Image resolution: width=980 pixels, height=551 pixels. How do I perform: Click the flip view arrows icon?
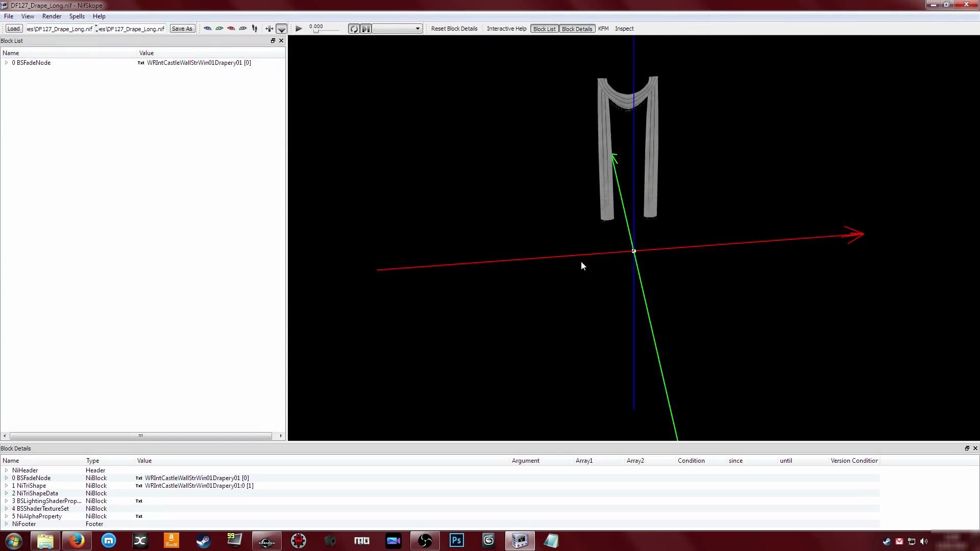tap(269, 29)
